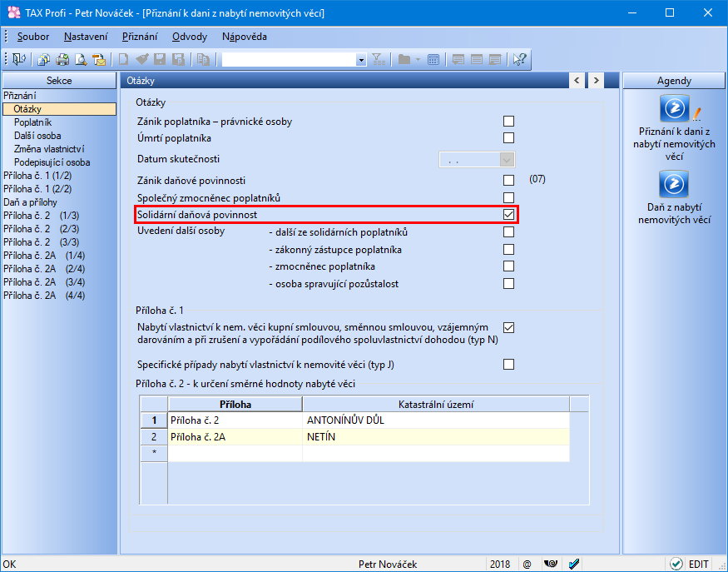Go to next section with right arrow

pos(597,81)
